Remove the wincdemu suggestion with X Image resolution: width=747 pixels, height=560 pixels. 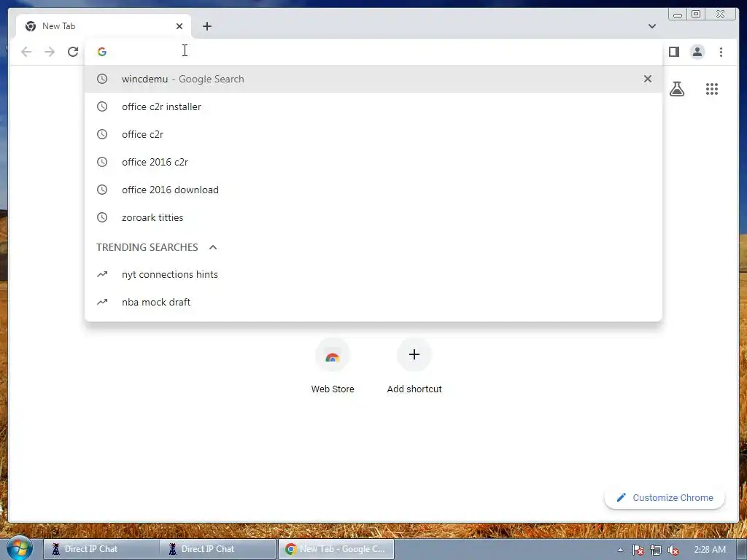coord(648,79)
